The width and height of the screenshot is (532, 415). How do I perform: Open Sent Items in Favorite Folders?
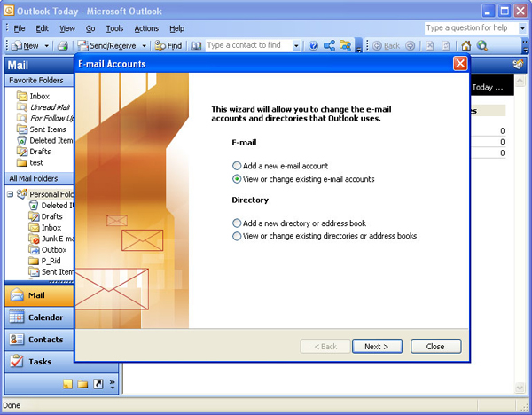pos(41,129)
